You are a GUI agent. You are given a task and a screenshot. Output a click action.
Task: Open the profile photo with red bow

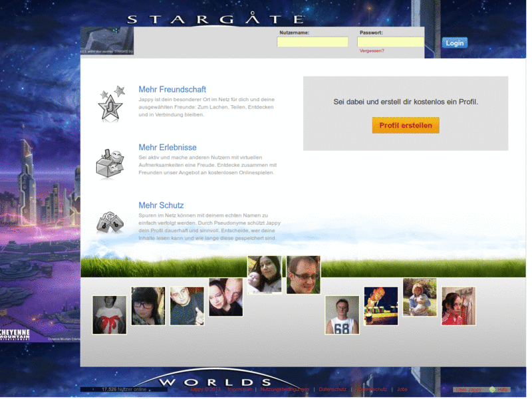coord(109,315)
